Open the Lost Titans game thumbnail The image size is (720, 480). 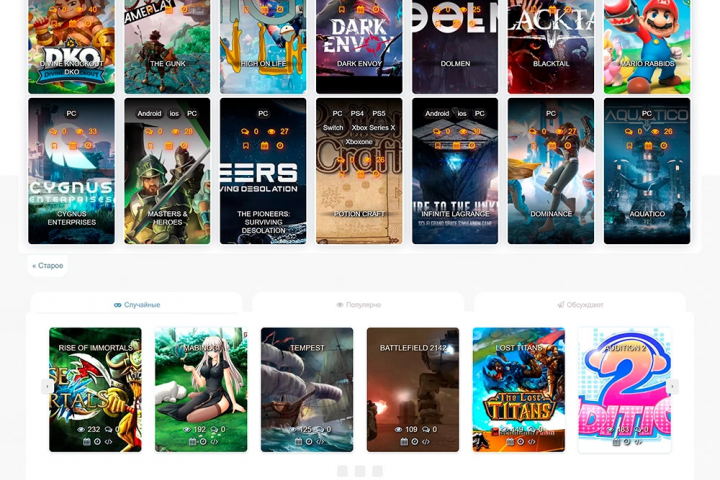(519, 390)
